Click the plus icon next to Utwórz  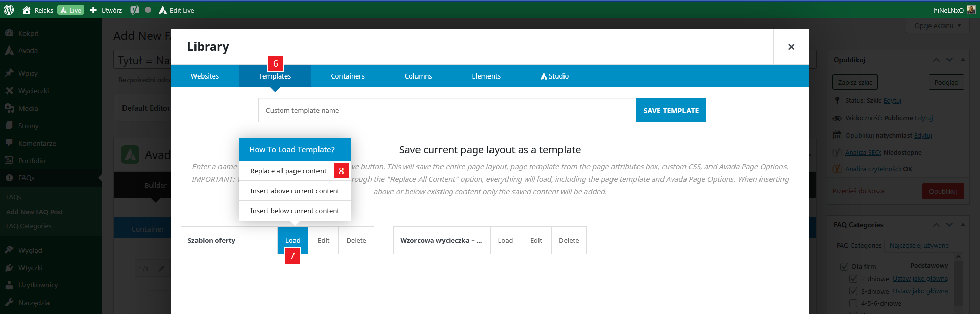(93, 10)
